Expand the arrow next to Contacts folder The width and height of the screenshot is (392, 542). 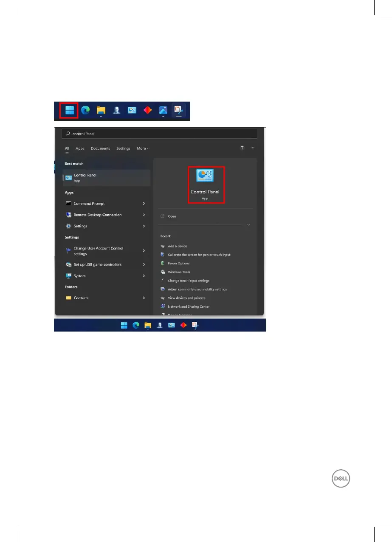[x=144, y=298]
